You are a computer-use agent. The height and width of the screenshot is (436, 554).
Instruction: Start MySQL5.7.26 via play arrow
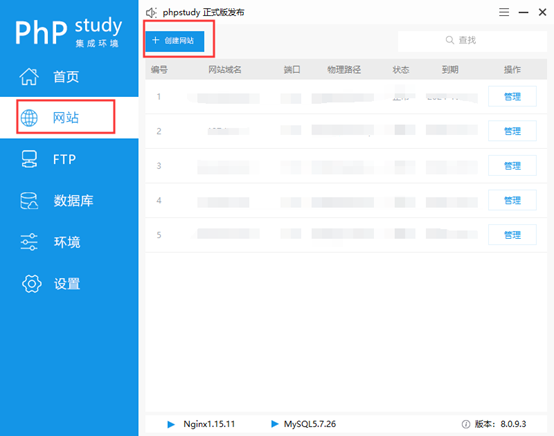(275, 424)
